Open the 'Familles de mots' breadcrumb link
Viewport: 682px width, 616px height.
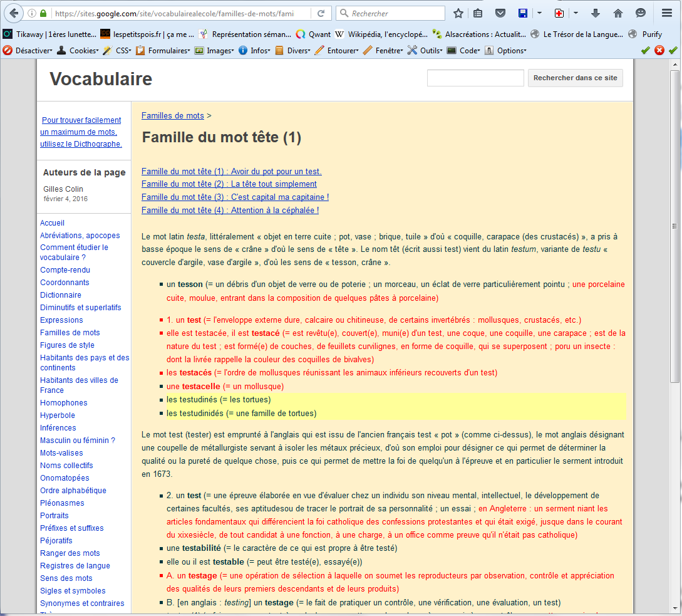tap(173, 115)
